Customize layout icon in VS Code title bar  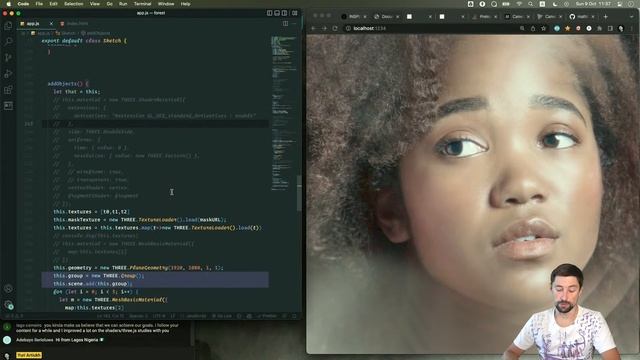pos(295,13)
